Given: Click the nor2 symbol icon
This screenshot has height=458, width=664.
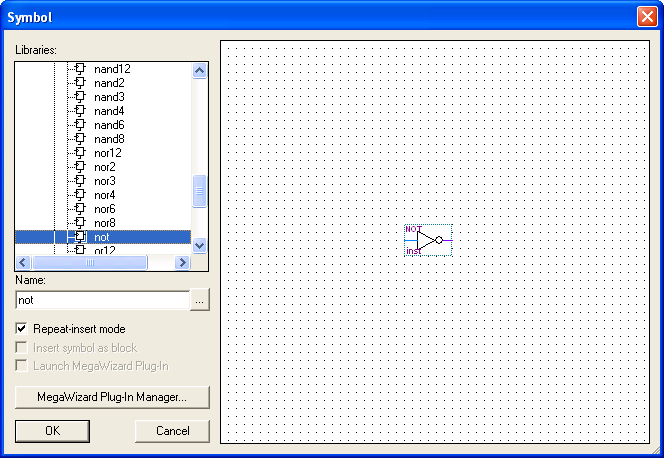Looking at the screenshot, I should (80, 167).
